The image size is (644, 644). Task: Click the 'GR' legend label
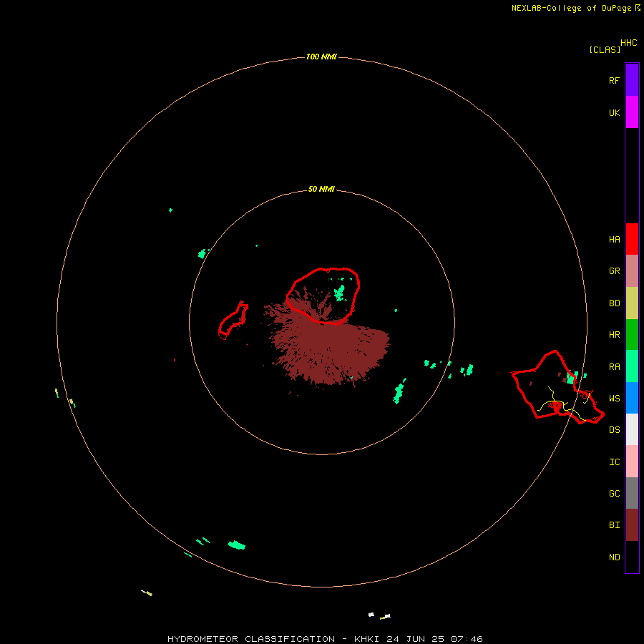[614, 271]
